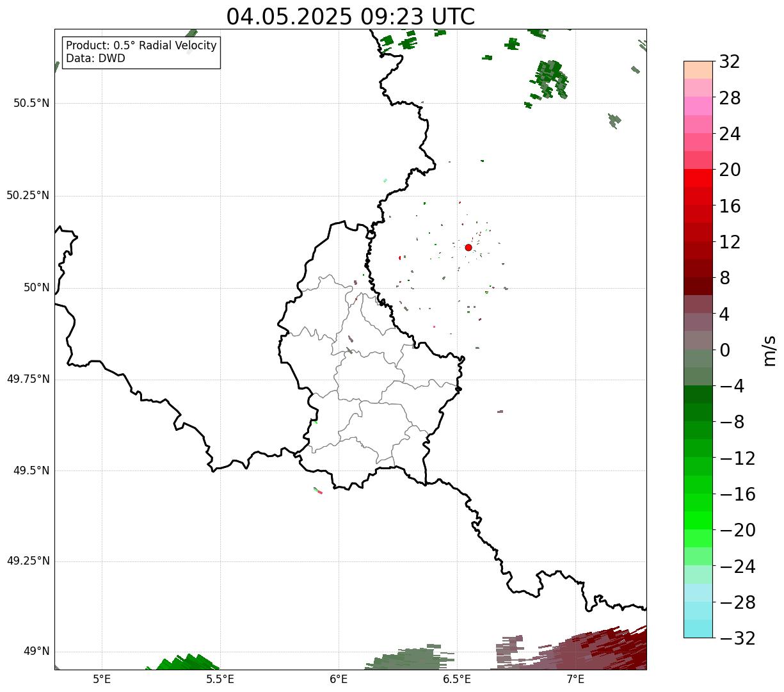The height and width of the screenshot is (692, 784).
Task: Click the red radar site dot
Action: pos(468,248)
